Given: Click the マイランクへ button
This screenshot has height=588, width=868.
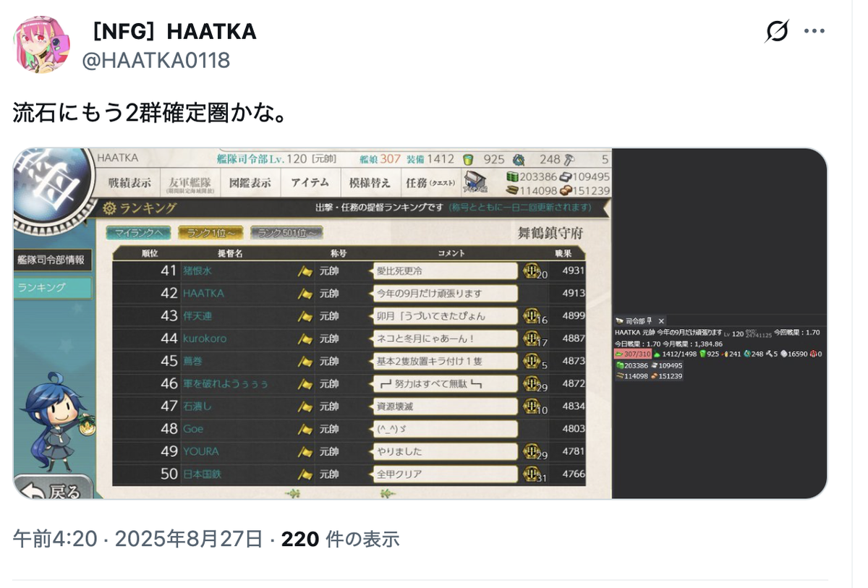Looking at the screenshot, I should pyautogui.click(x=138, y=233).
